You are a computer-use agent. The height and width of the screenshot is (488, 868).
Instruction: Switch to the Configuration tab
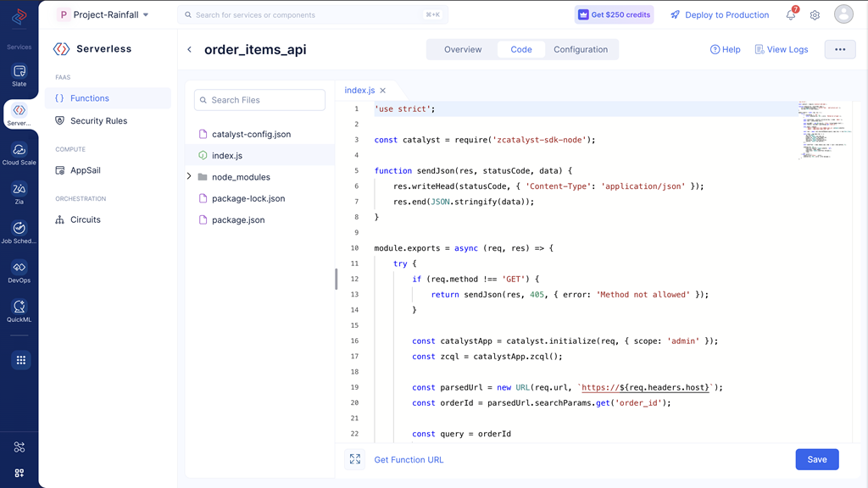click(x=581, y=49)
